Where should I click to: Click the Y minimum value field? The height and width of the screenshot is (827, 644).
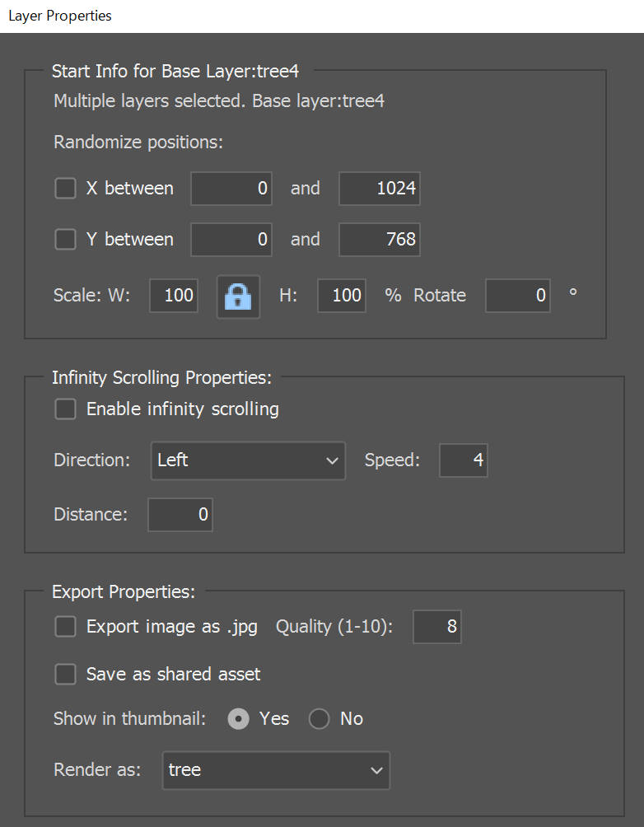[x=231, y=240]
